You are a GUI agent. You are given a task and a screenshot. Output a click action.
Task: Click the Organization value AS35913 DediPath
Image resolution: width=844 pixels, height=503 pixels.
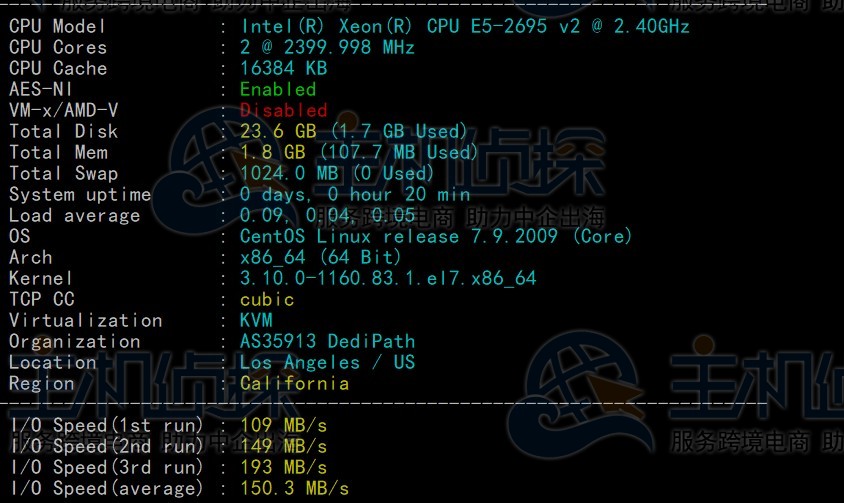click(327, 342)
